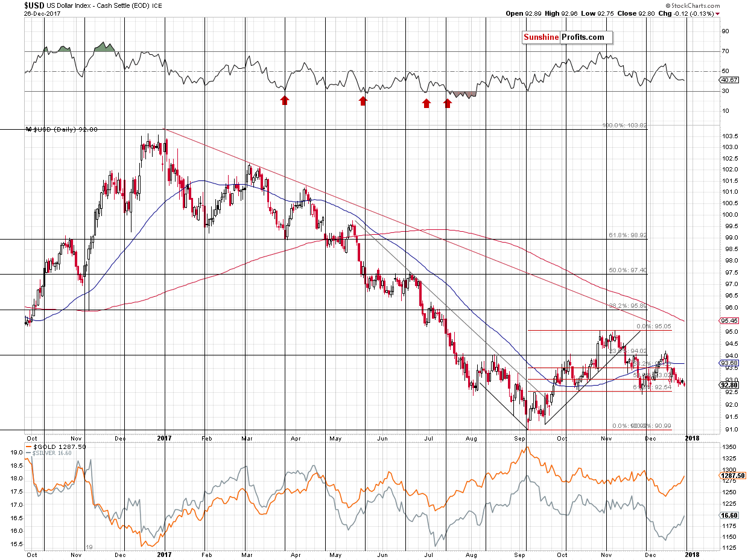
Task: Click the RSI current value tag 40.67
Action: point(729,80)
